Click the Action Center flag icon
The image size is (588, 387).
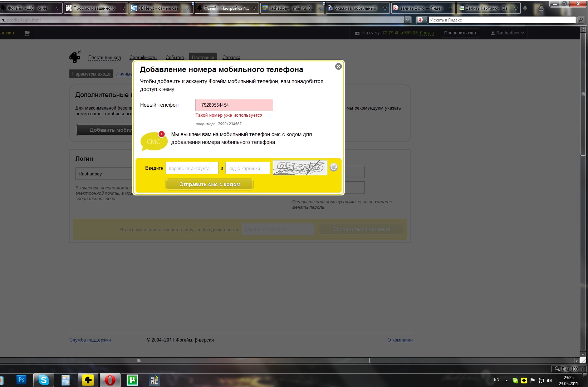[x=533, y=380]
